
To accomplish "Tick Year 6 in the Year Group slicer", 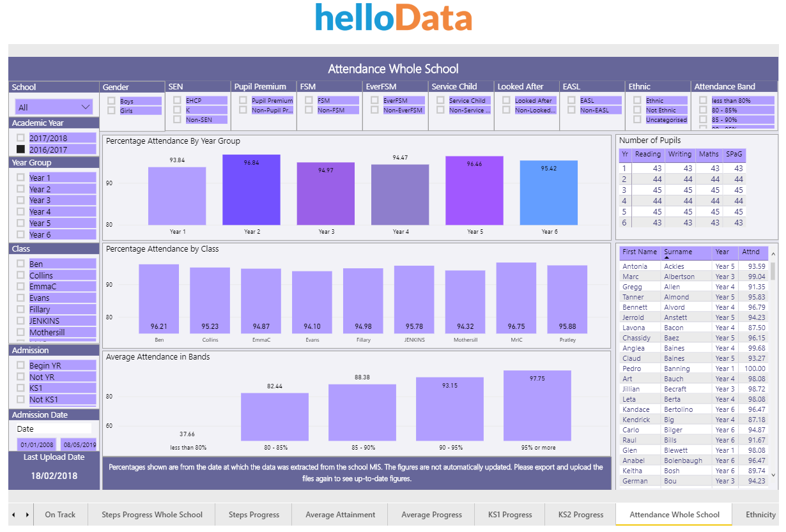I will 19,234.
